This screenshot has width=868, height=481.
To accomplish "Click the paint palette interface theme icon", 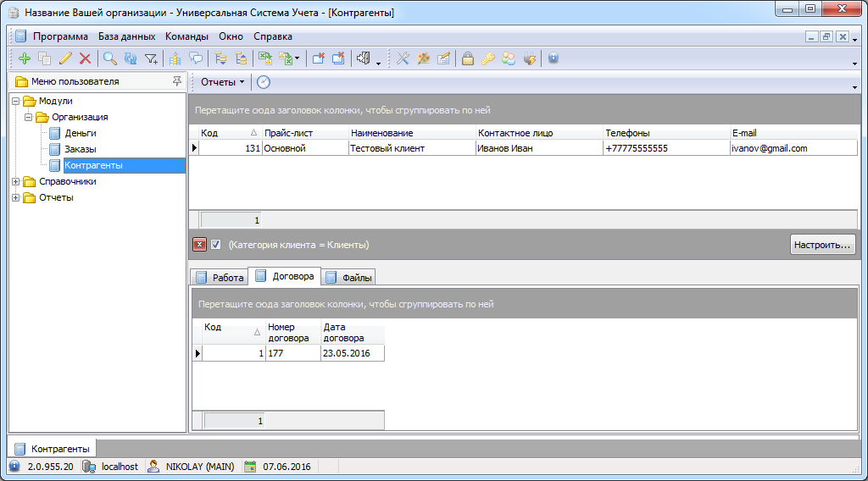I will [424, 58].
